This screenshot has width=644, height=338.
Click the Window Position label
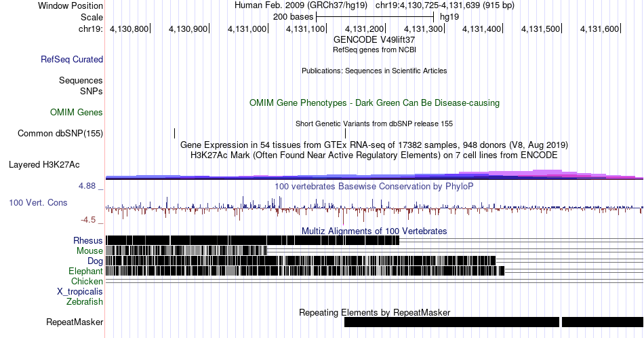pyautogui.click(x=71, y=5)
